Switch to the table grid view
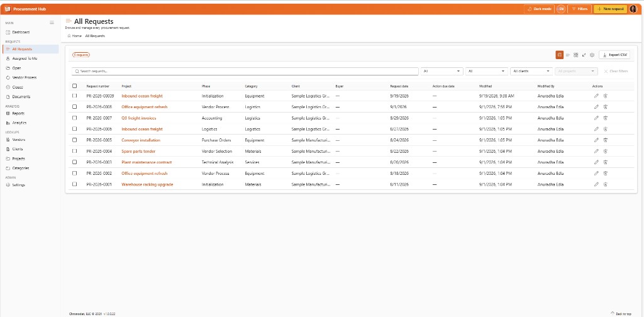This screenshot has height=317, width=644. (x=559, y=55)
